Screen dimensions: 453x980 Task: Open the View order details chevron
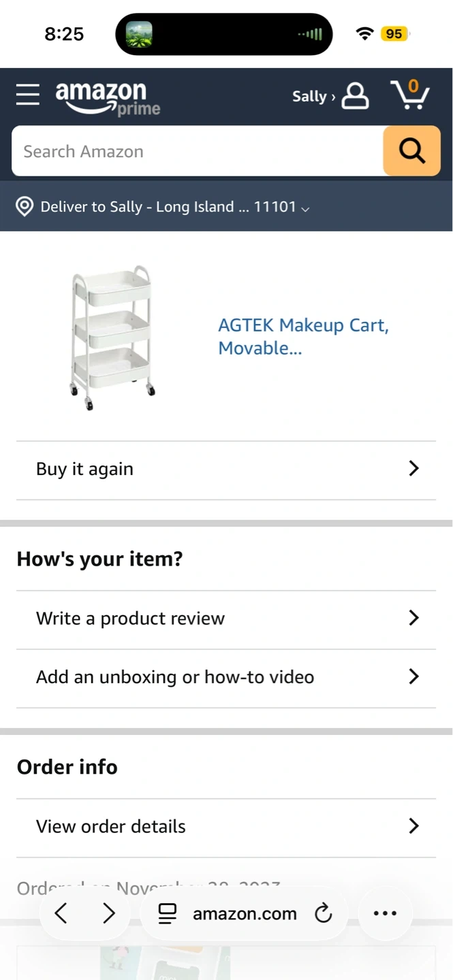tap(413, 826)
